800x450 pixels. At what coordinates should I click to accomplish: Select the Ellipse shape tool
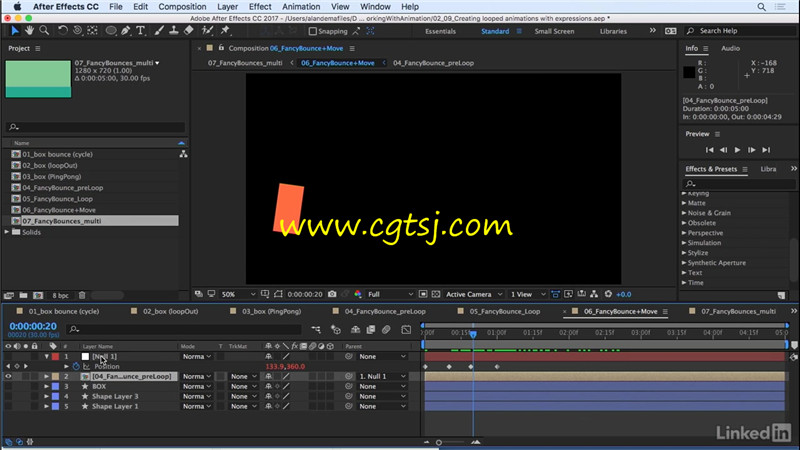point(110,31)
